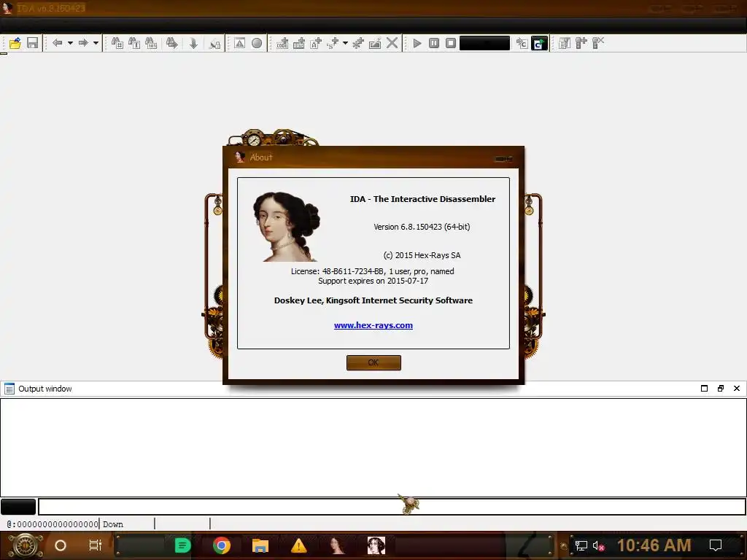
Task: Click the binoculars binary 101 search icon
Action: (x=151, y=43)
